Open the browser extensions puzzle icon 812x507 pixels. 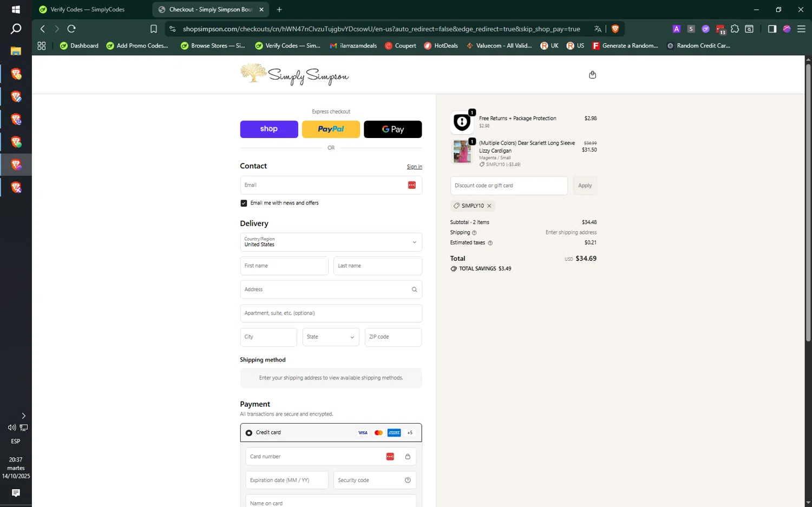point(735,29)
